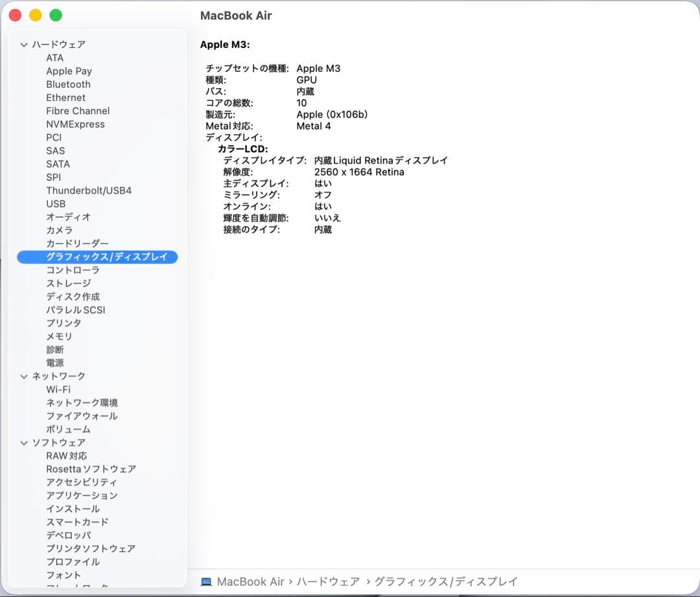Click the 2560 x 1664 Retina resolution value
The image size is (700, 597).
(358, 172)
